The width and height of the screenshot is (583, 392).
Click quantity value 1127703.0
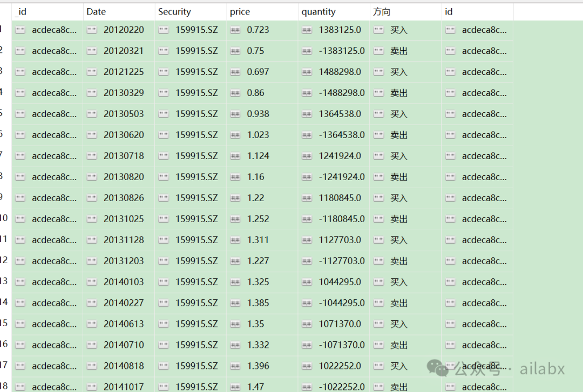[340, 240]
